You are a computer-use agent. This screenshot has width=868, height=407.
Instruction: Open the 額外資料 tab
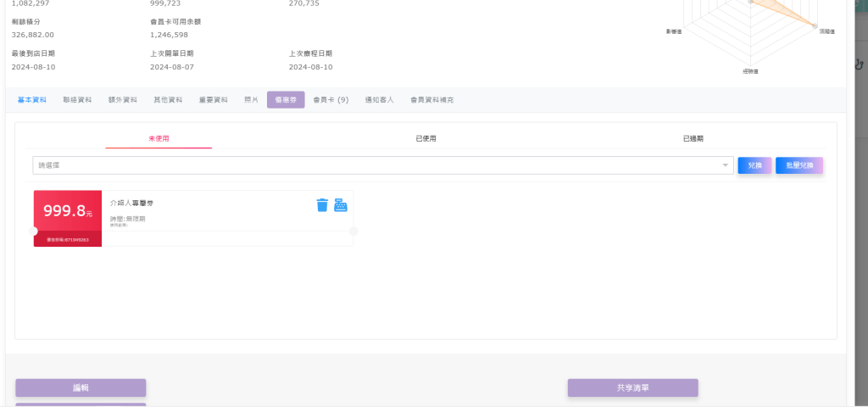123,100
